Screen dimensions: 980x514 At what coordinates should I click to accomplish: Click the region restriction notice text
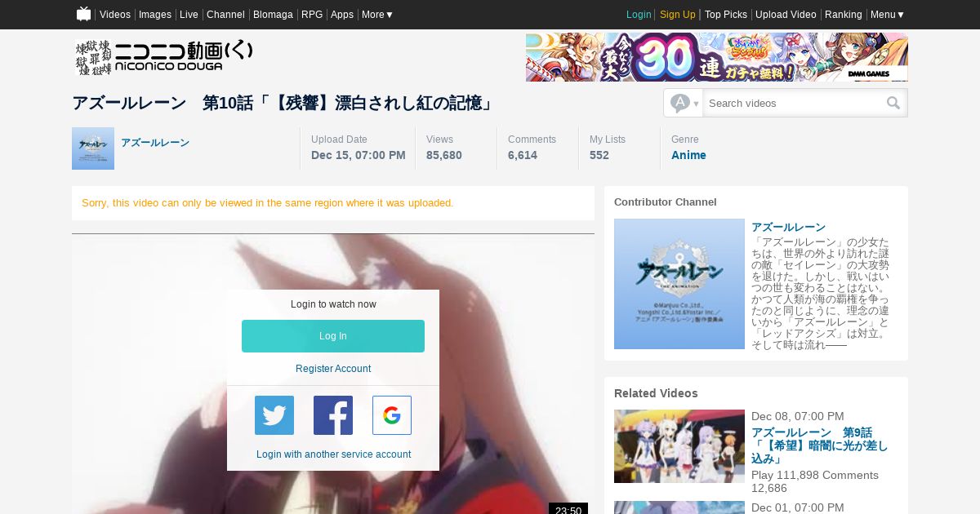pyautogui.click(x=268, y=202)
